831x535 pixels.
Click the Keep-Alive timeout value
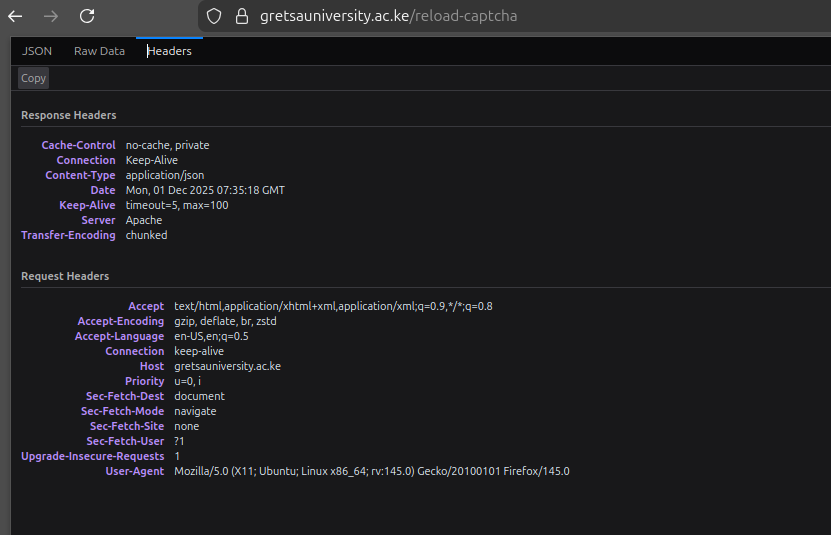[x=177, y=205]
